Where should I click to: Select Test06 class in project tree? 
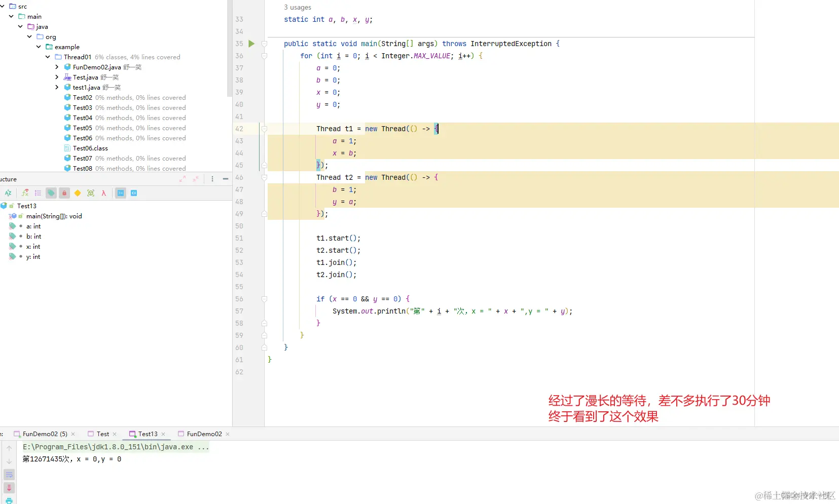point(83,138)
